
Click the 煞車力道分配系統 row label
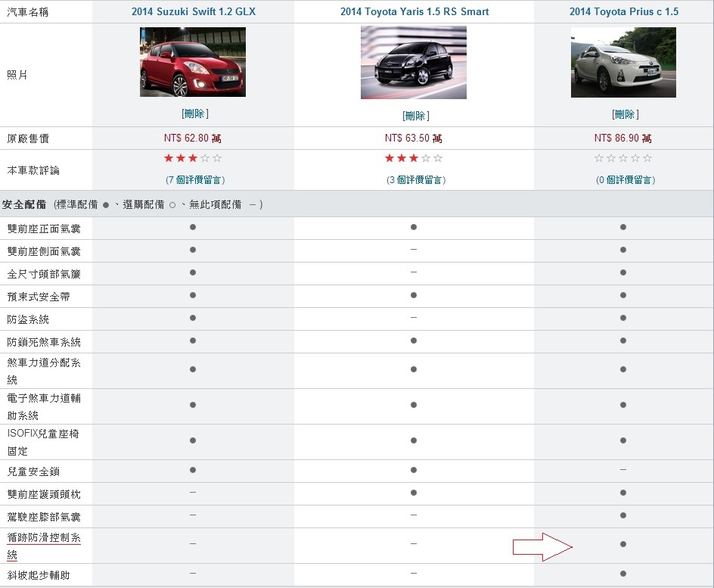[x=44, y=372]
